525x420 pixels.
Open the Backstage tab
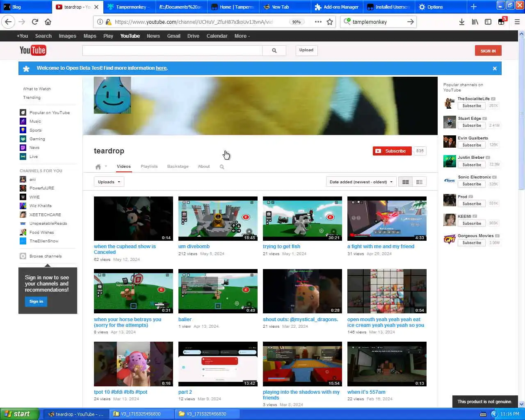(x=178, y=167)
